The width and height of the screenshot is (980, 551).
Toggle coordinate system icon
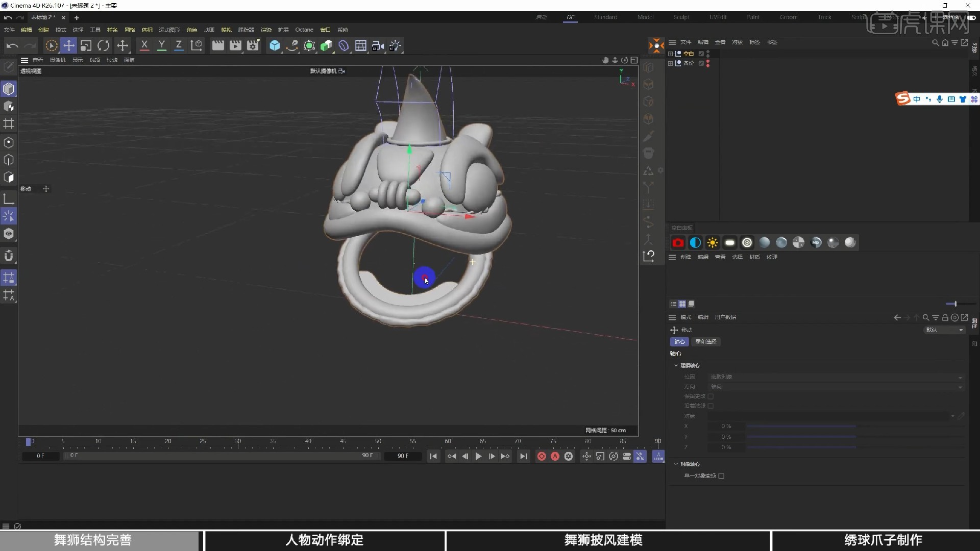(x=197, y=46)
